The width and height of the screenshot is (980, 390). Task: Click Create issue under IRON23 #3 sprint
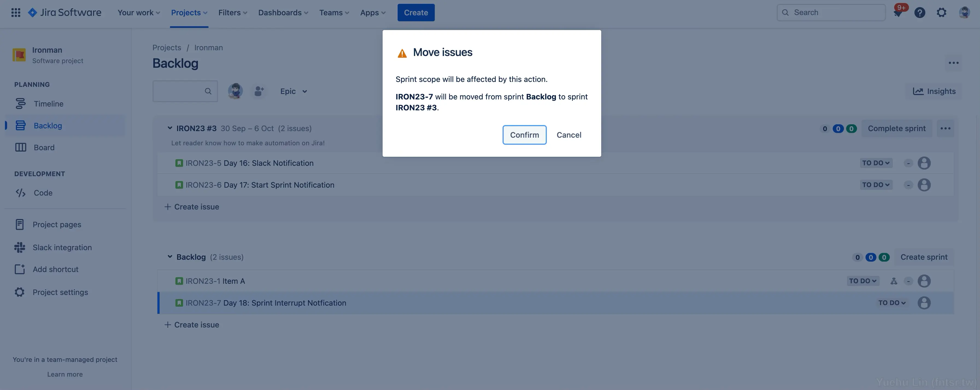(192, 207)
